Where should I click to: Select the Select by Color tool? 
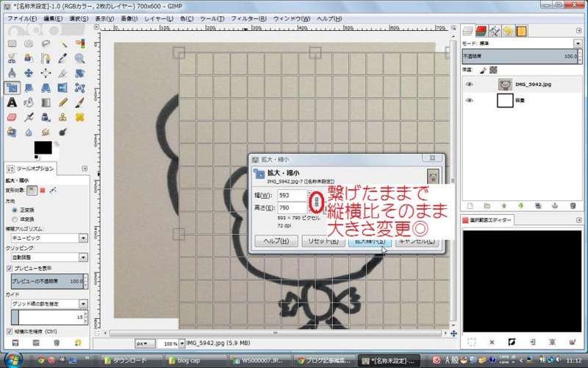tap(79, 43)
